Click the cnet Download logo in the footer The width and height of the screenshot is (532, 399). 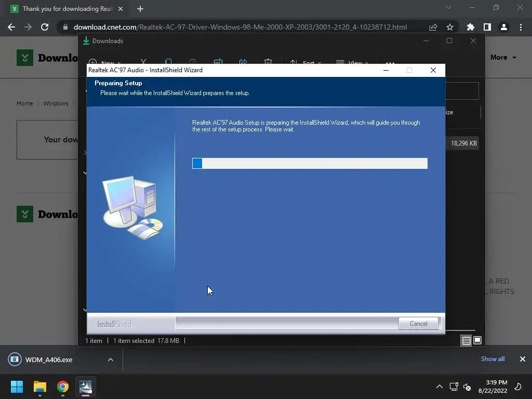(x=47, y=214)
